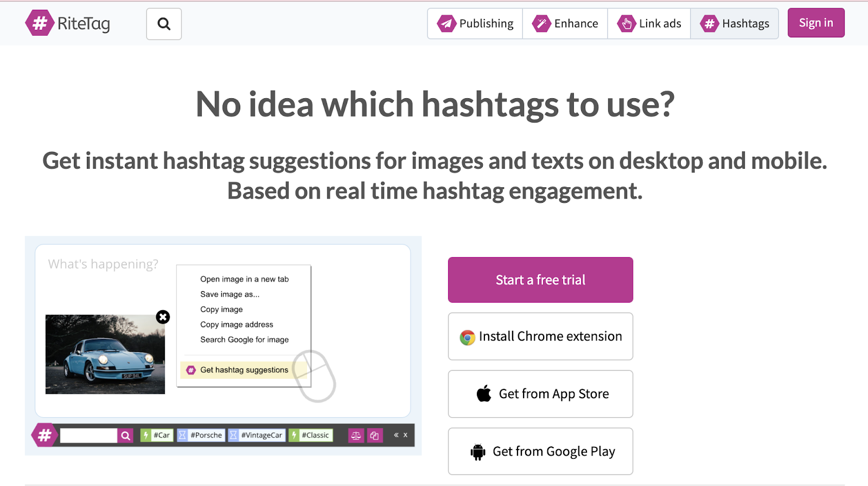Choose Search Google for image
This screenshot has width=868, height=486.
(x=244, y=340)
